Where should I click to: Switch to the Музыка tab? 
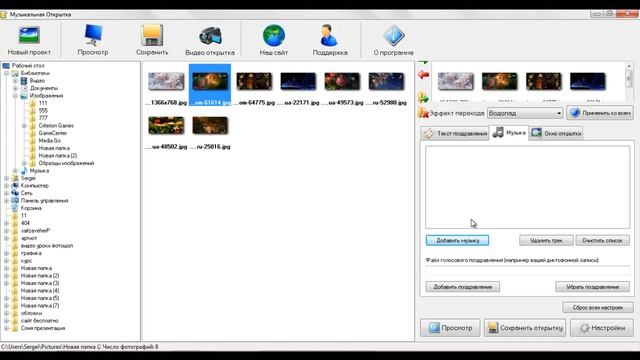[x=509, y=133]
